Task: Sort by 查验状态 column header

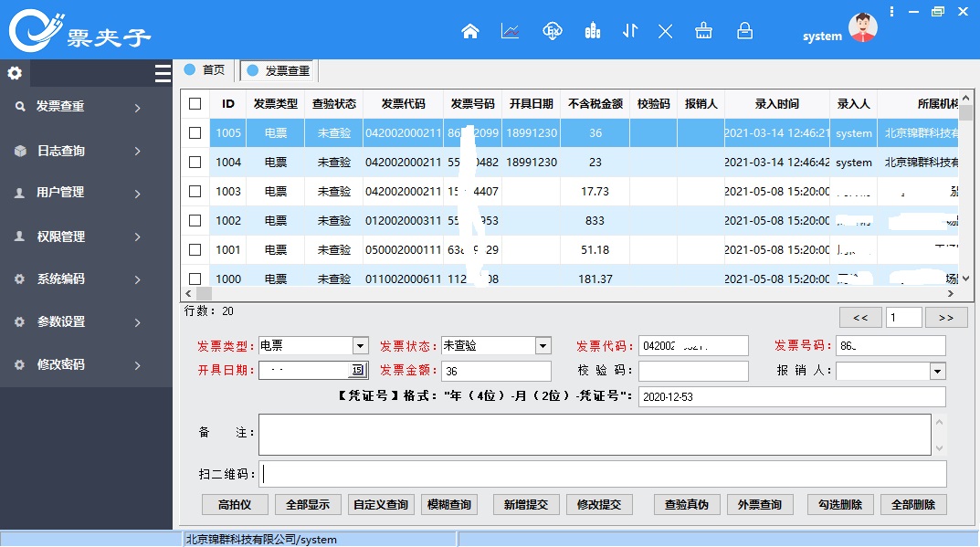Action: [x=333, y=104]
